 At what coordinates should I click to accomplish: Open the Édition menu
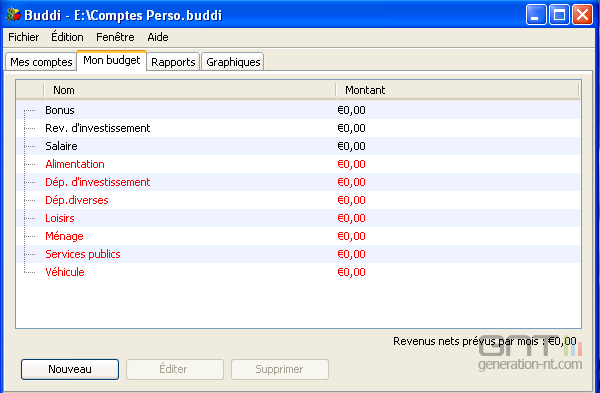tap(67, 37)
